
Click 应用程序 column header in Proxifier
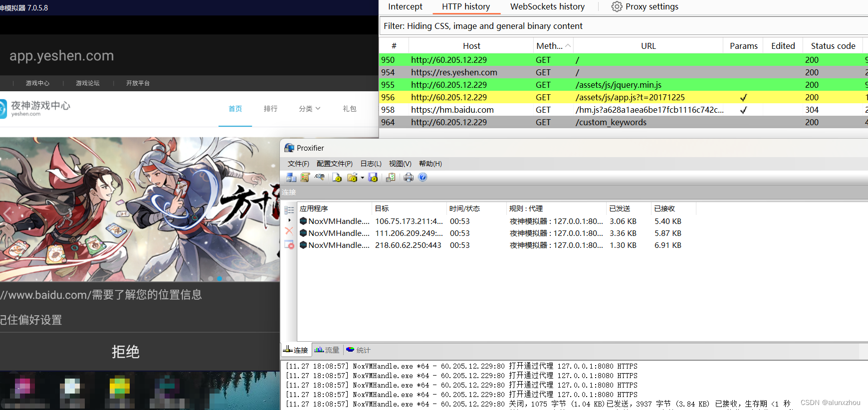[x=335, y=208]
